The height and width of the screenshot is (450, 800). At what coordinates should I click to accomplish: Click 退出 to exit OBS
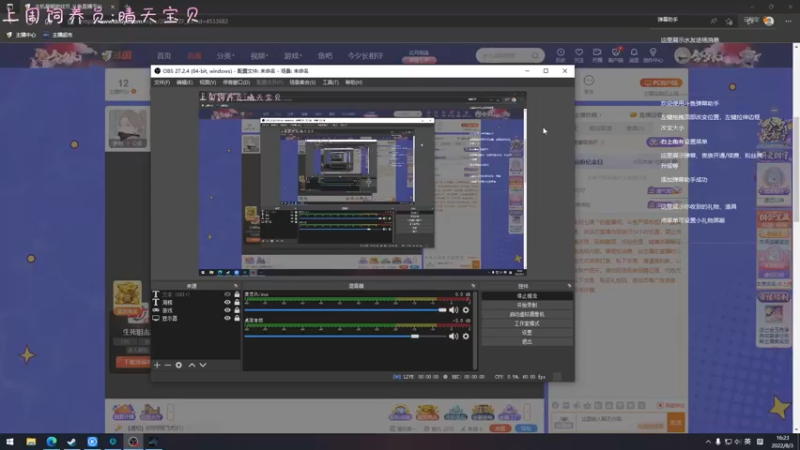coord(527,341)
